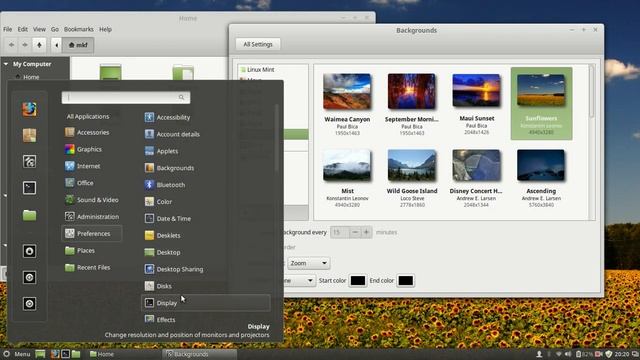This screenshot has height=360, width=640.
Task: Open File menu in Home file manager
Action: [8, 29]
